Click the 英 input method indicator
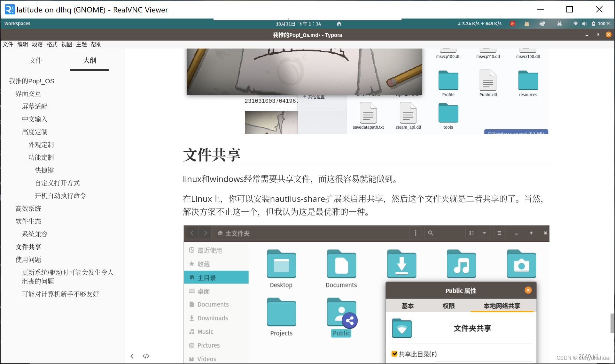Viewport: 615px width, 364px height. [559, 24]
